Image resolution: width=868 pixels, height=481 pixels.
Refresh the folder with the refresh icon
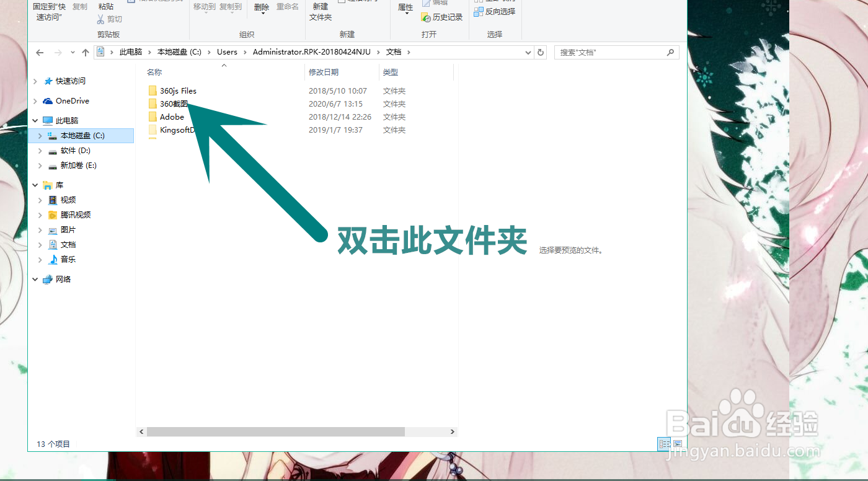point(540,52)
